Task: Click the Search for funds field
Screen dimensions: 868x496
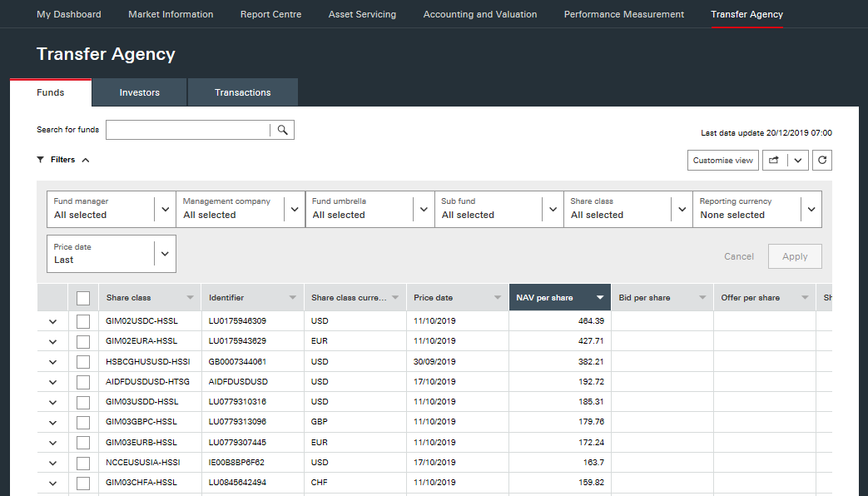Action: click(x=188, y=130)
